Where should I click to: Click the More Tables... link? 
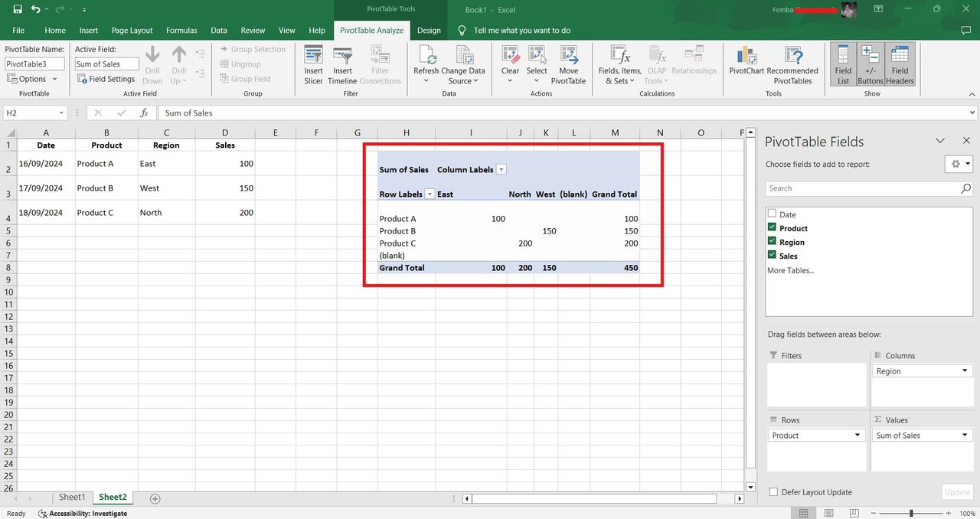pos(791,270)
